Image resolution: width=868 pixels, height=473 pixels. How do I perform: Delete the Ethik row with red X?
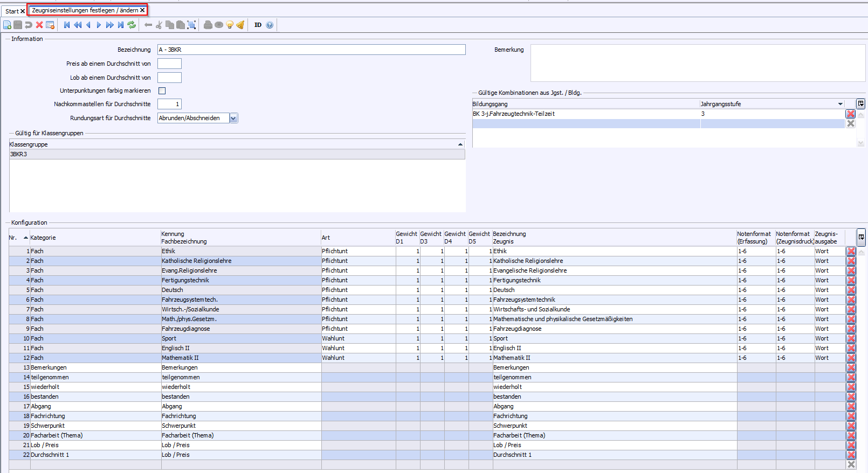coord(851,251)
